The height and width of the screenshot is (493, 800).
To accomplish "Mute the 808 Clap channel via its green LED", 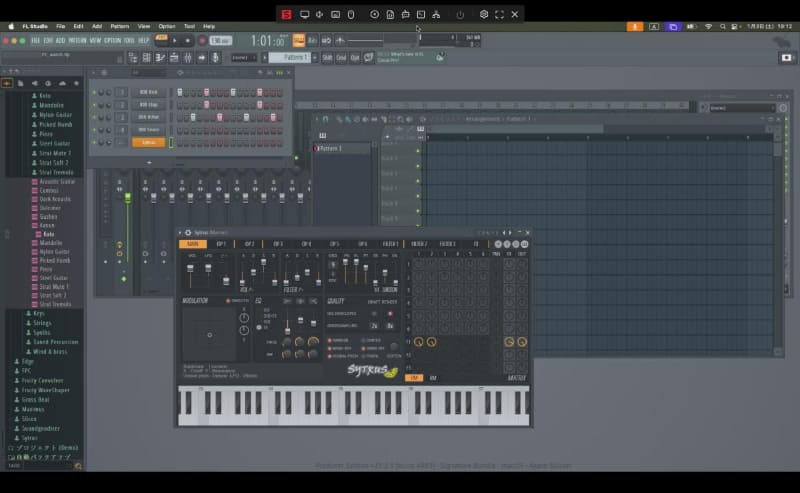I will point(94,105).
